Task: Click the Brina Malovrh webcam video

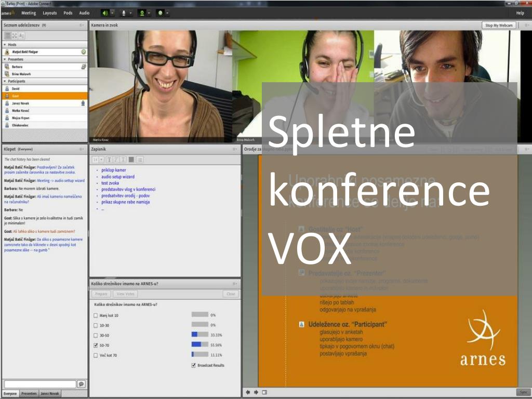Action: pos(303,87)
